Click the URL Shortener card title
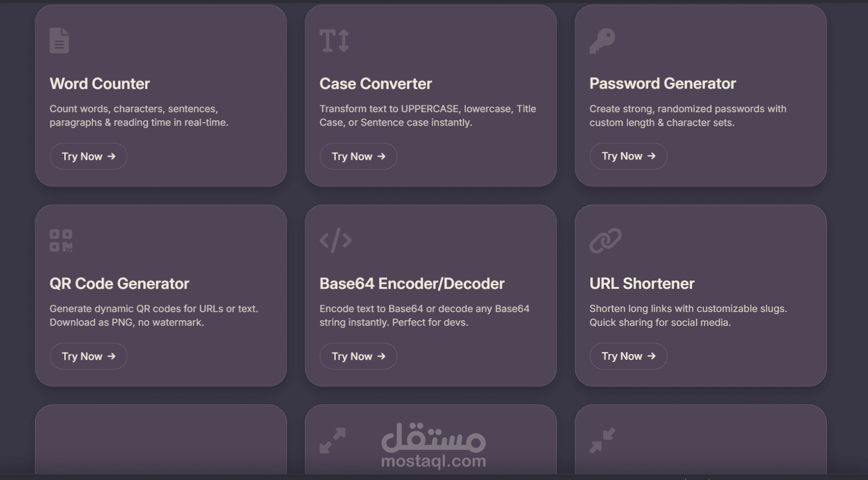This screenshot has width=868, height=480. 642,284
